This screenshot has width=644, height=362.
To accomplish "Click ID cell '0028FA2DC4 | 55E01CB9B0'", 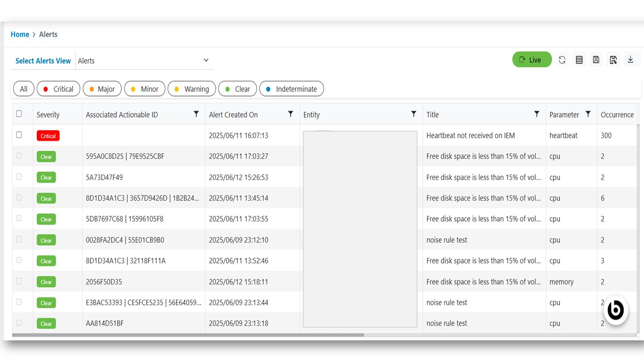I will click(125, 240).
